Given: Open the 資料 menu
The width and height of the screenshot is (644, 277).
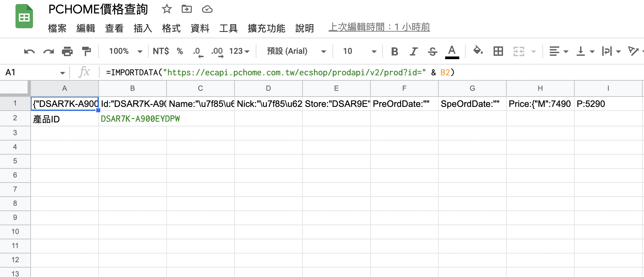Looking at the screenshot, I should (x=200, y=28).
